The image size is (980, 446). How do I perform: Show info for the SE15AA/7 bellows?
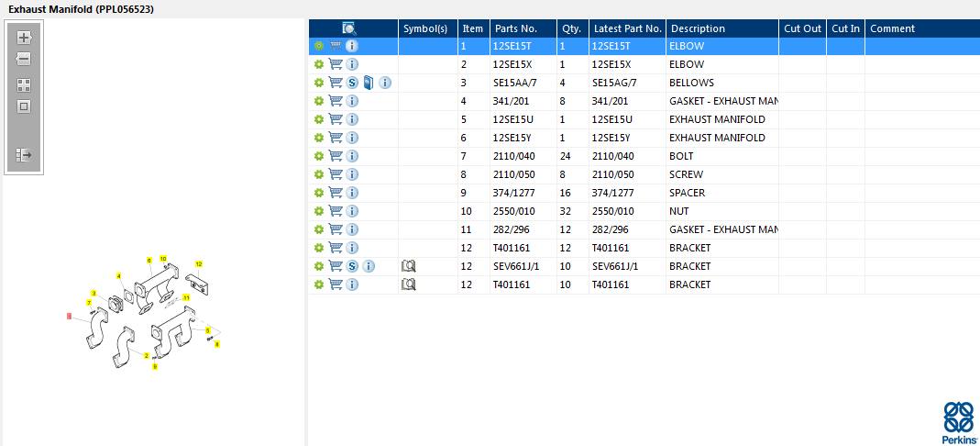[385, 83]
